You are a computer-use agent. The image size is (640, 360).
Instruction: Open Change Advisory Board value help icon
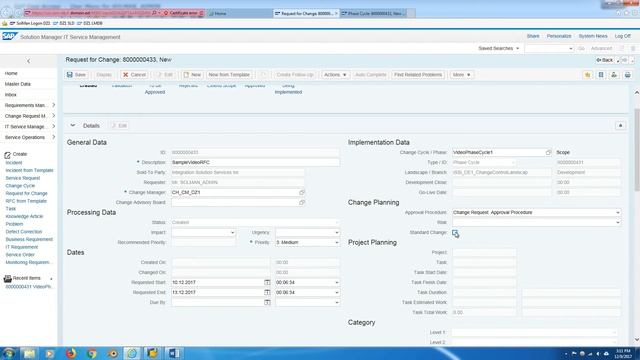302,202
